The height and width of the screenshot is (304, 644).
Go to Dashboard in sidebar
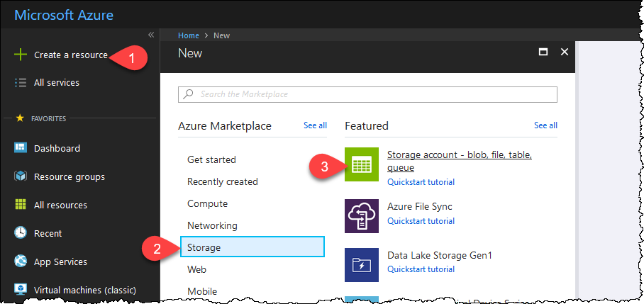57,148
